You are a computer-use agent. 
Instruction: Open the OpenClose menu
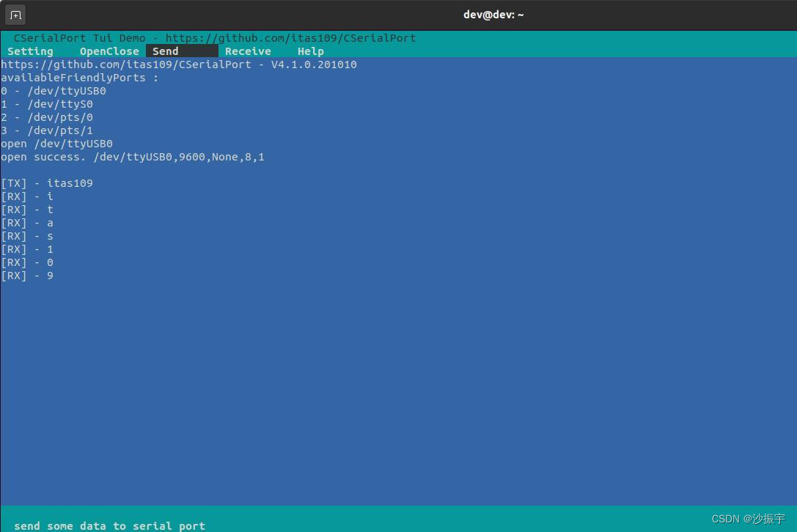click(x=109, y=51)
